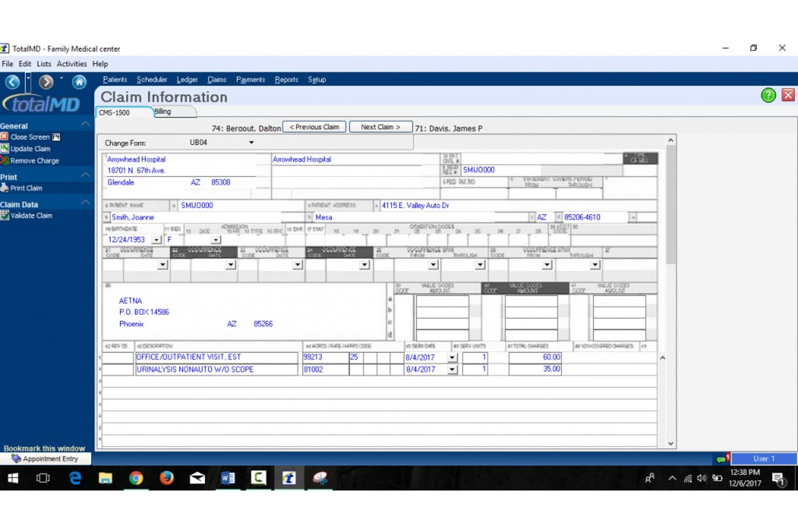Open the admission date dropdown next to sex F

point(216,240)
